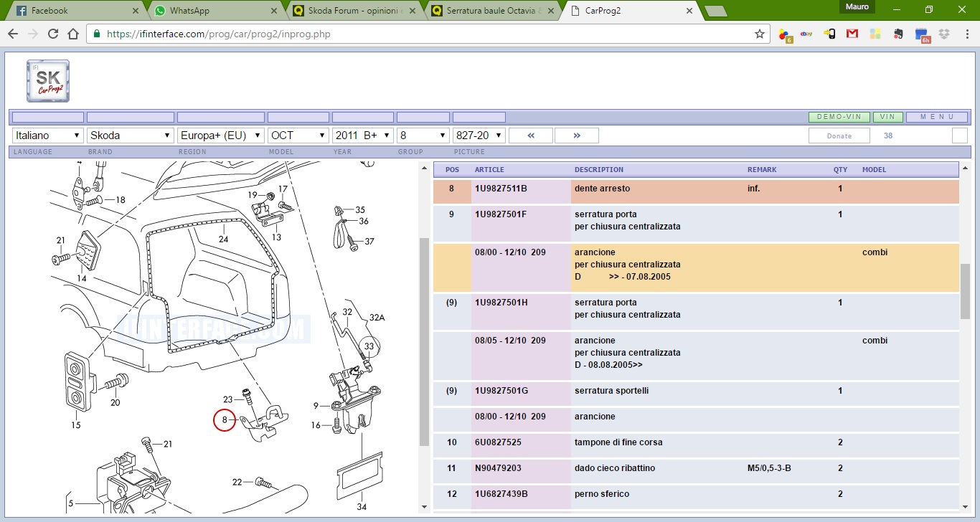The width and height of the screenshot is (980, 522).
Task: Open the eBay extension
Action: tap(806, 34)
